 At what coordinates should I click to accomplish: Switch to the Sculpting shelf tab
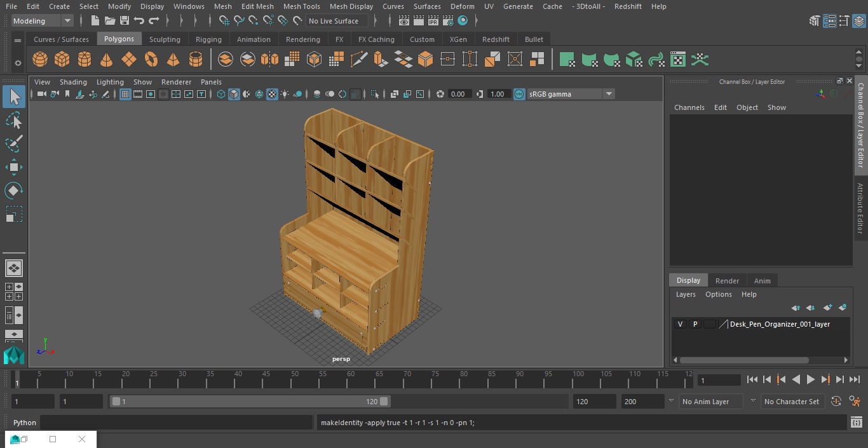coord(165,39)
